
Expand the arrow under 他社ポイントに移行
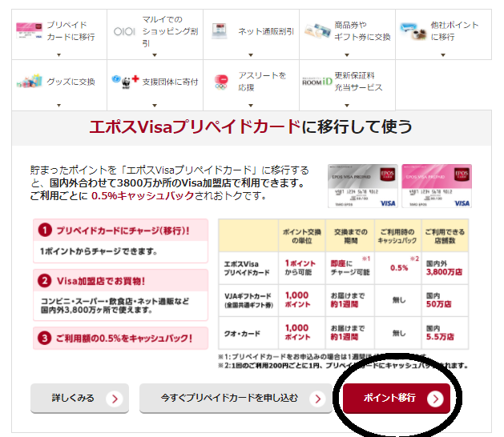[443, 55]
